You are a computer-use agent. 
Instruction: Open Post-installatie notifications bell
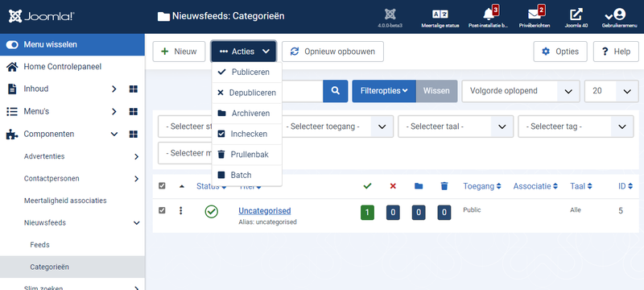pyautogui.click(x=489, y=18)
